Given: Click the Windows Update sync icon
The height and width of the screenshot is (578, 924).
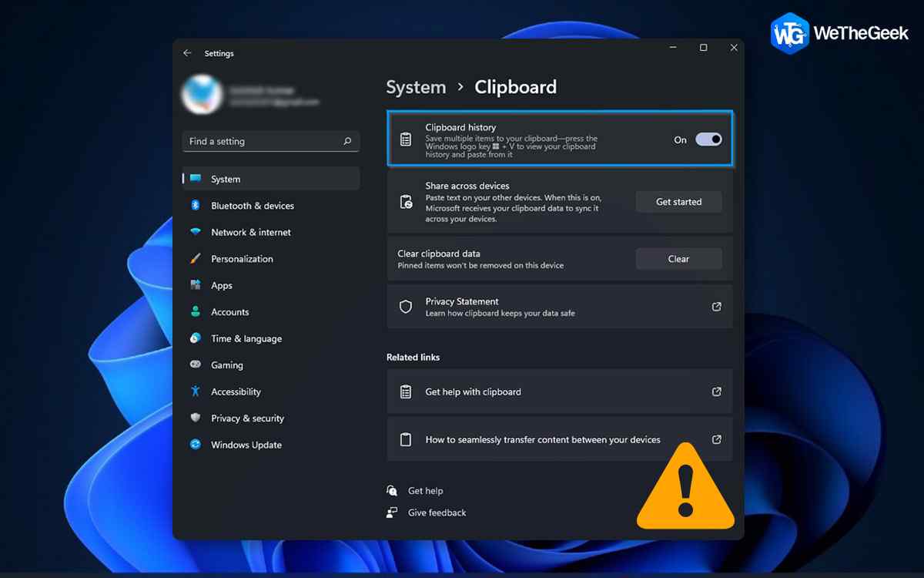Looking at the screenshot, I should [x=196, y=445].
